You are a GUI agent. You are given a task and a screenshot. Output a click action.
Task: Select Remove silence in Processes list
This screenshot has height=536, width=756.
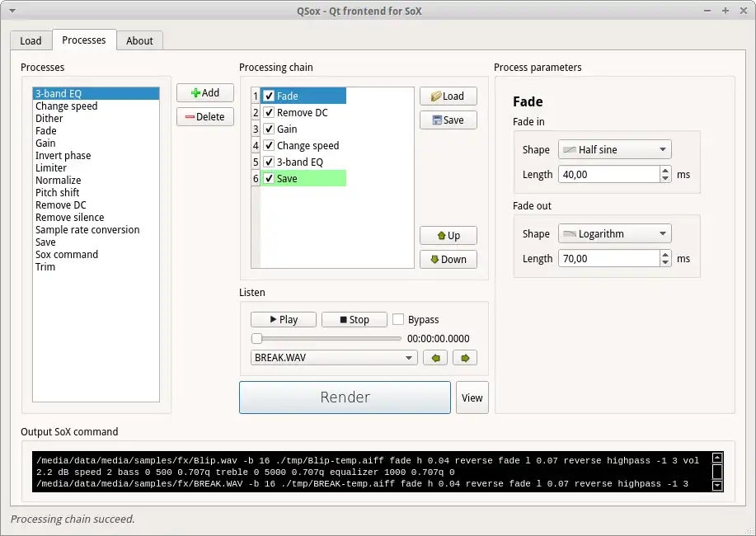96,218
